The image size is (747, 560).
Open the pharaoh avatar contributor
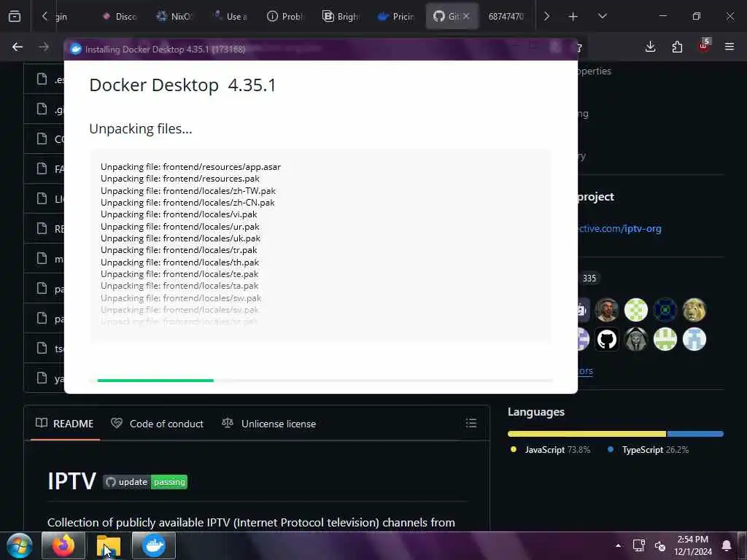[636, 340]
